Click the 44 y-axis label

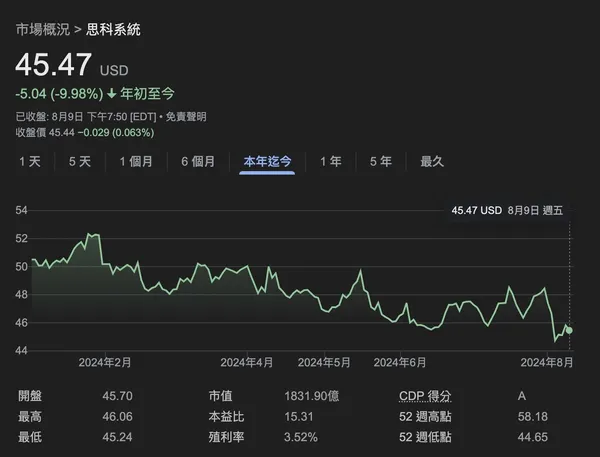click(21, 350)
